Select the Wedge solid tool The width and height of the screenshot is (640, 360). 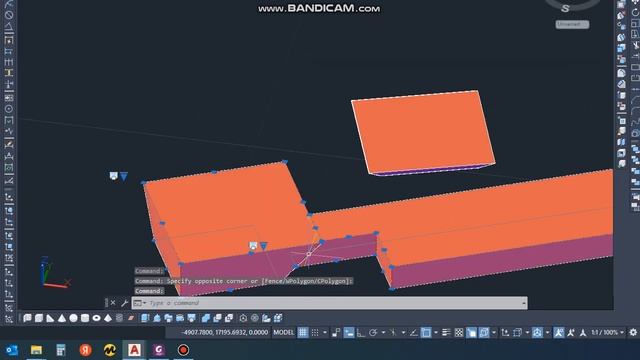tap(50, 318)
